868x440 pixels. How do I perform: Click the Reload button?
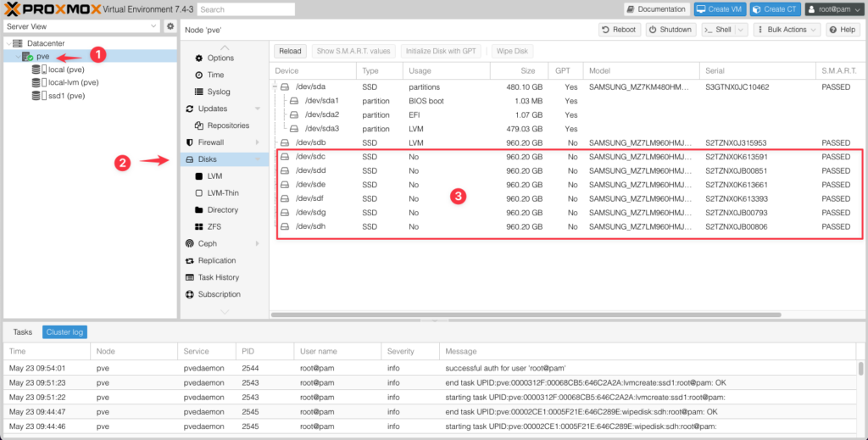290,51
